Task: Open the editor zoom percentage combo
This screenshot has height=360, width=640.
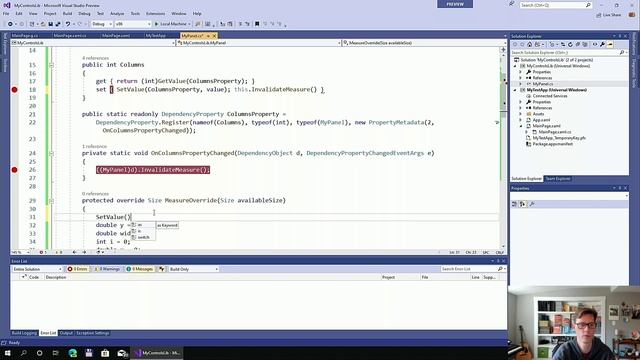Action: coord(21,252)
